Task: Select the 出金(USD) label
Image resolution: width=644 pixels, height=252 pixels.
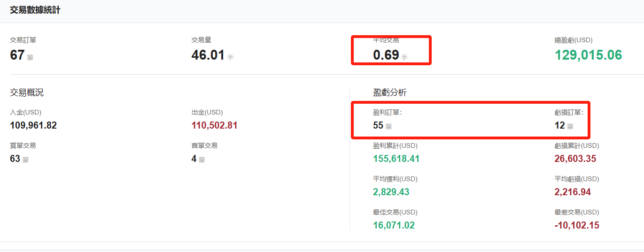Action: pyautogui.click(x=207, y=113)
